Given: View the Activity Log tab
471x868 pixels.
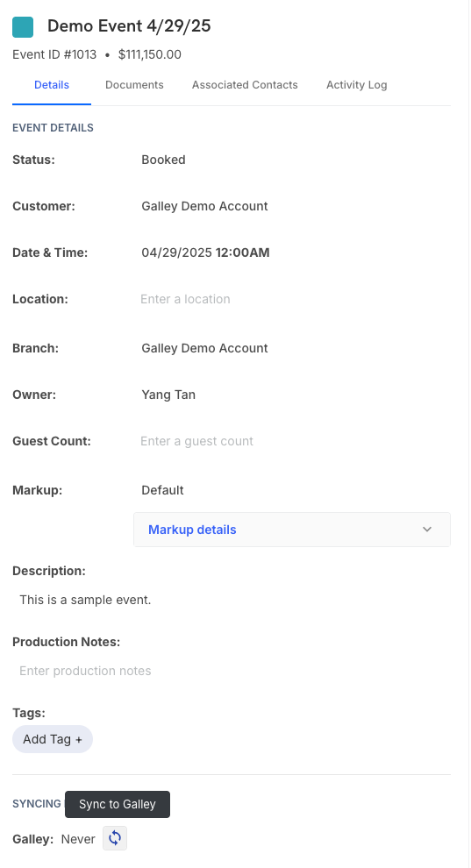Looking at the screenshot, I should pyautogui.click(x=356, y=85).
